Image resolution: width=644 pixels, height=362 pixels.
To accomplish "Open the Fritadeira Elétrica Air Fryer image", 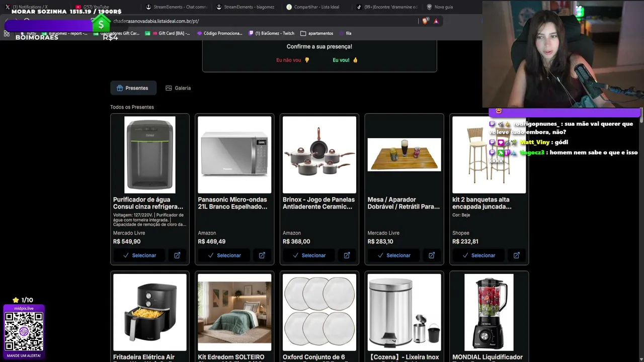I will coord(150,312).
